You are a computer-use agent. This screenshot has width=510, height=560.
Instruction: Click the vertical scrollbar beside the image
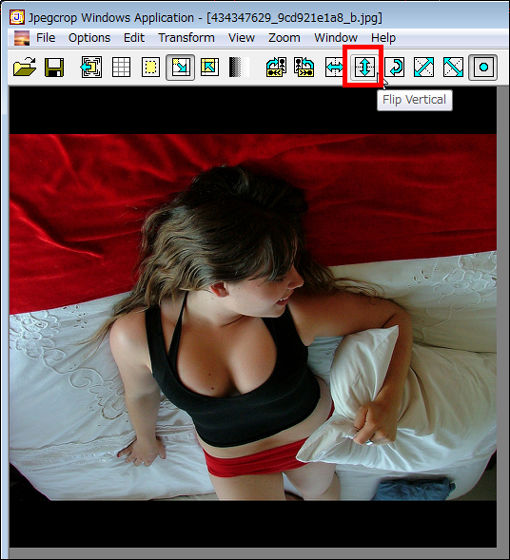pyautogui.click(x=503, y=318)
